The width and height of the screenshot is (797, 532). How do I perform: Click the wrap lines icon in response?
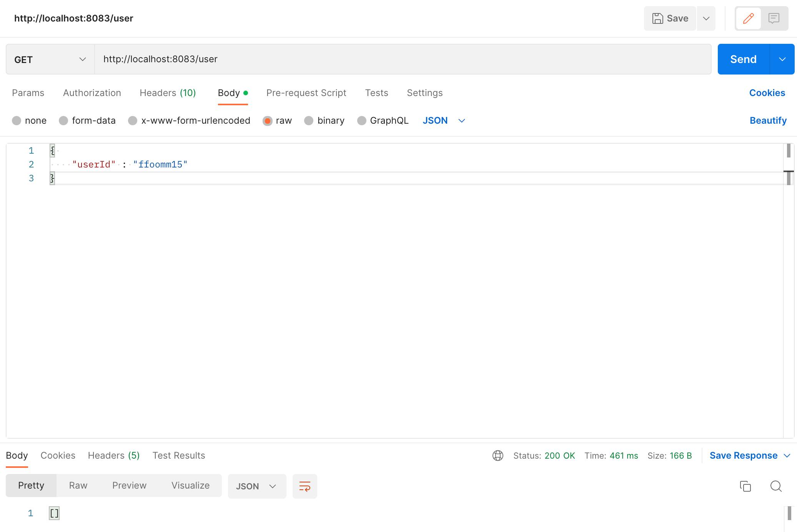point(304,486)
